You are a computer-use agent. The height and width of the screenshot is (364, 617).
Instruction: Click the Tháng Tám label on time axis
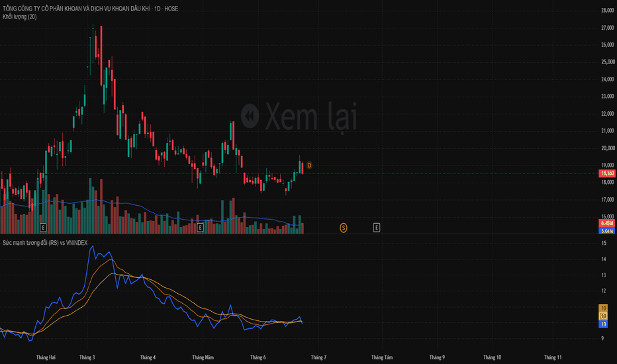click(x=382, y=357)
